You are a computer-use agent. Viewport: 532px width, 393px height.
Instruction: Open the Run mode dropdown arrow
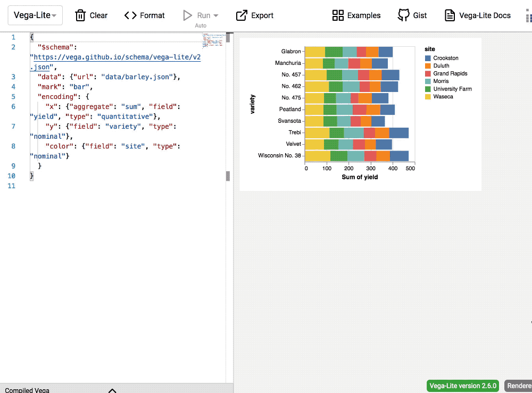(215, 16)
